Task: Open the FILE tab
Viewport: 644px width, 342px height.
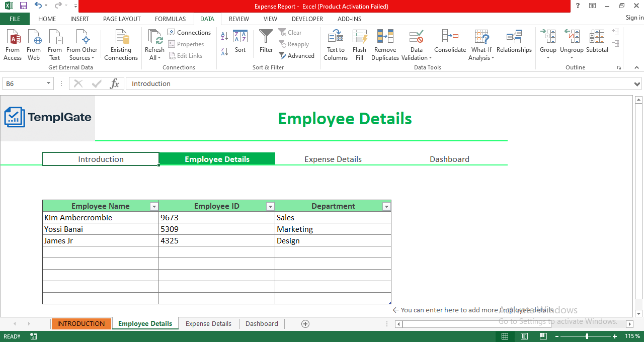Action: pyautogui.click(x=15, y=19)
